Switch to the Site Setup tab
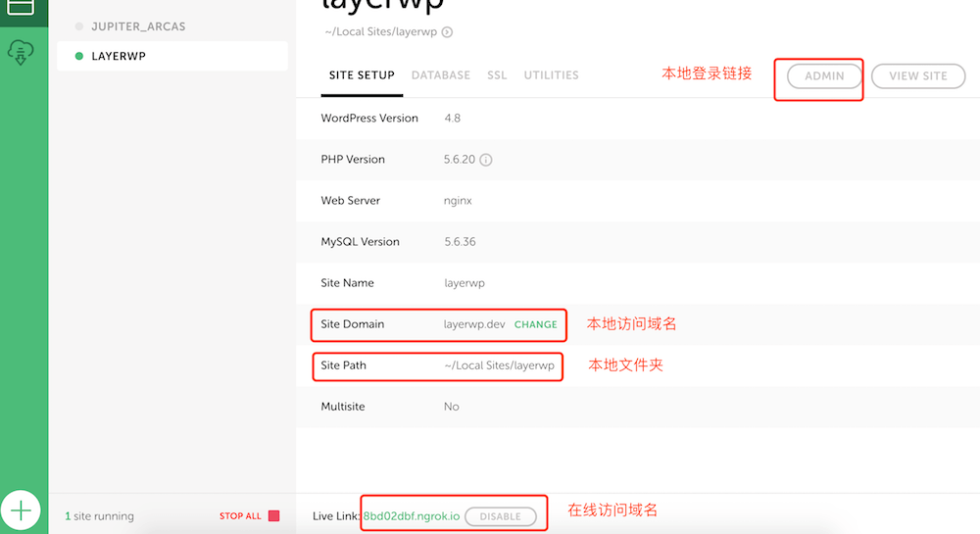 pos(362,75)
